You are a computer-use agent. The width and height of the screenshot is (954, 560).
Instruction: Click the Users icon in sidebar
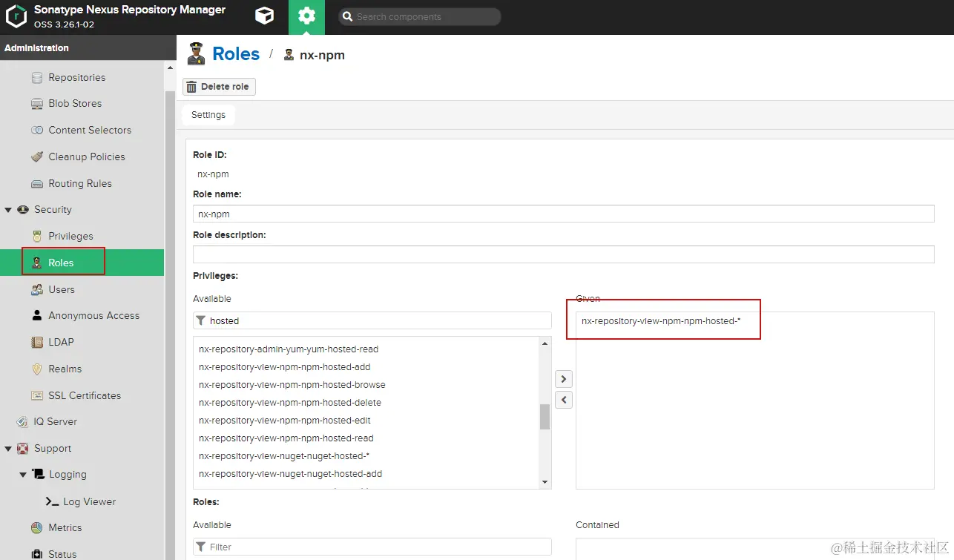click(37, 289)
